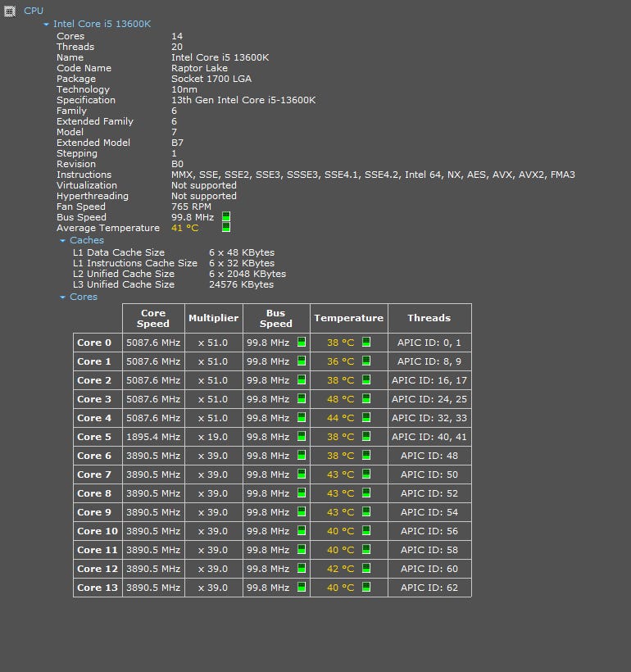Click Core 5 bus speed graph icon
Screen dimensions: 631x672
point(302,436)
